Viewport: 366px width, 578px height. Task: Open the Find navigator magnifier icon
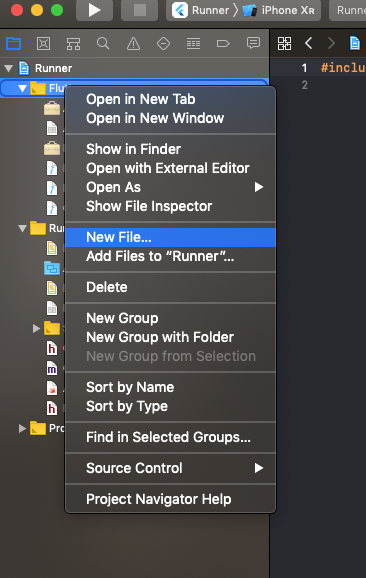point(103,44)
